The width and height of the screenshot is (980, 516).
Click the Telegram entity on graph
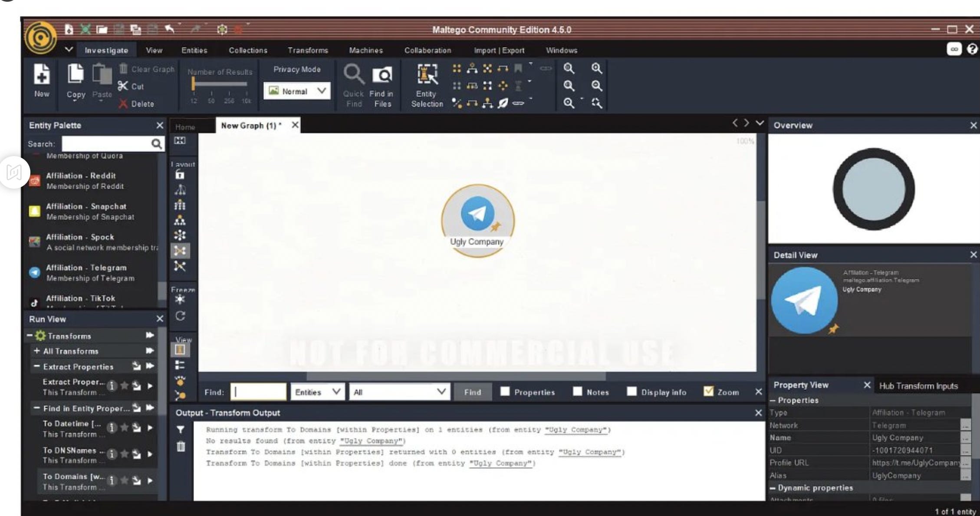click(477, 214)
